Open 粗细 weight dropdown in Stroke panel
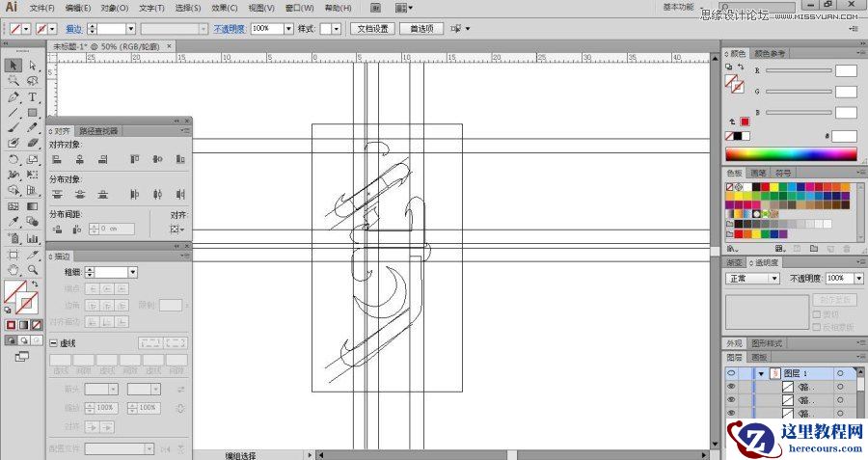This screenshot has height=460, width=868. (x=132, y=272)
